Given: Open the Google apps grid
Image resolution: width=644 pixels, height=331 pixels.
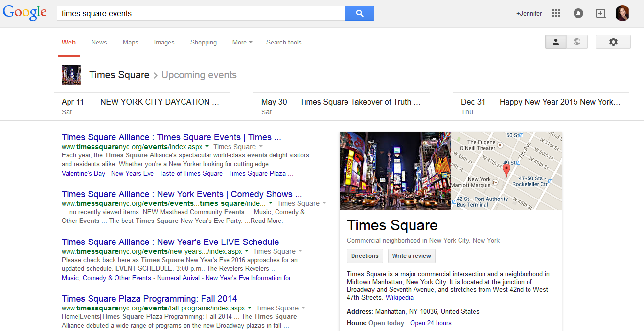Looking at the screenshot, I should tap(556, 13).
